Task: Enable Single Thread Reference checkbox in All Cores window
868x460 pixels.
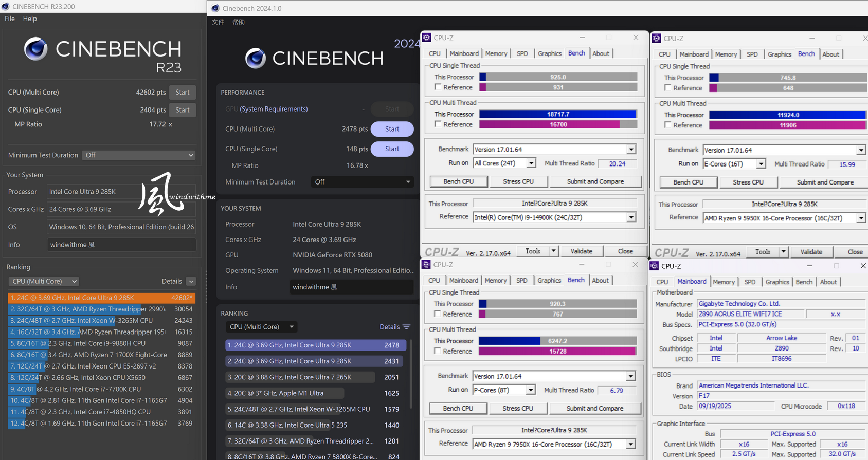Action: (438, 87)
